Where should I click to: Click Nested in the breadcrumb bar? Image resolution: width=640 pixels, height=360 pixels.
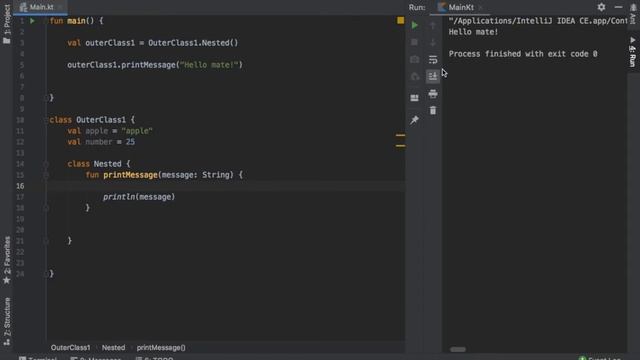click(113, 348)
